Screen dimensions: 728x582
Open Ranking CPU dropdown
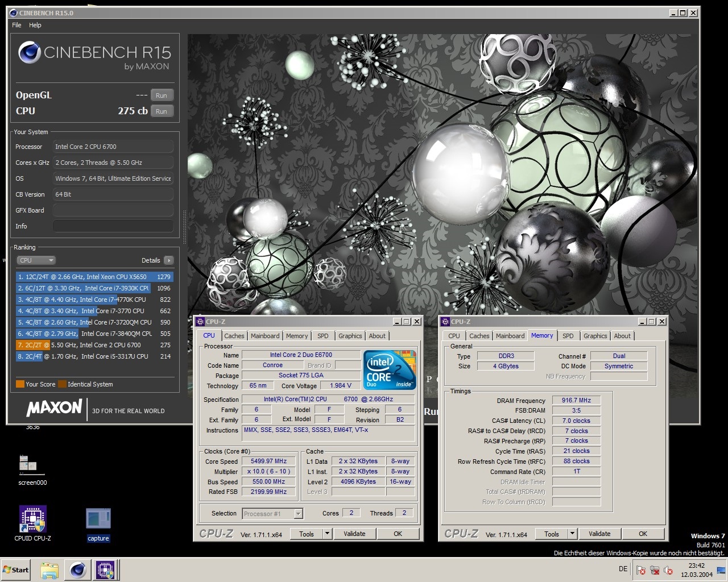tap(36, 260)
